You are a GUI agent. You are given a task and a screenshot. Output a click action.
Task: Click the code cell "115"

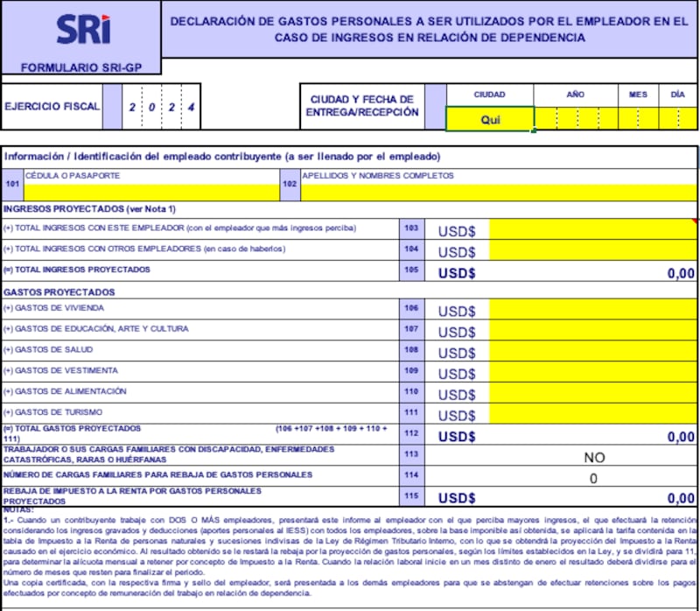[x=411, y=496]
